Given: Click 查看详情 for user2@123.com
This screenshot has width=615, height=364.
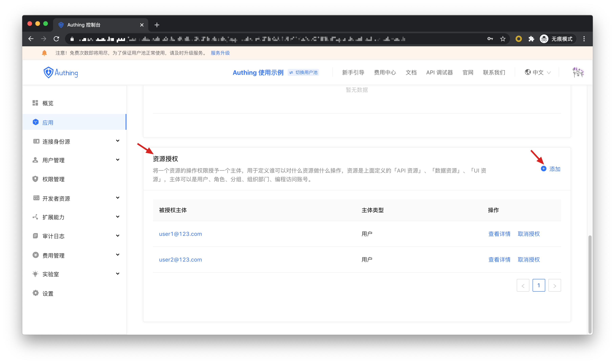Looking at the screenshot, I should tap(499, 260).
